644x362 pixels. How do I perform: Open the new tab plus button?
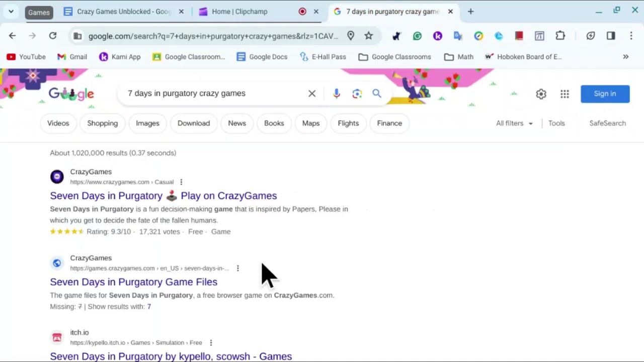pyautogui.click(x=470, y=12)
